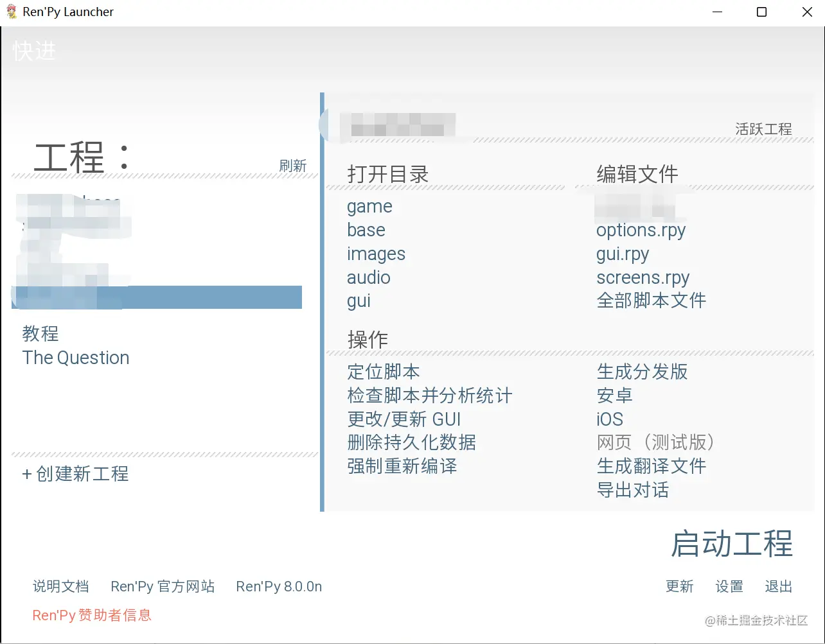
Task: Click Ren'Py 8.0.0n version link
Action: (x=279, y=586)
